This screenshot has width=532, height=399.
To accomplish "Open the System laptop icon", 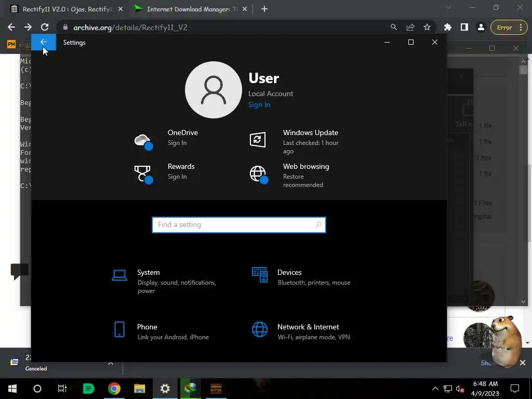I will (119, 275).
